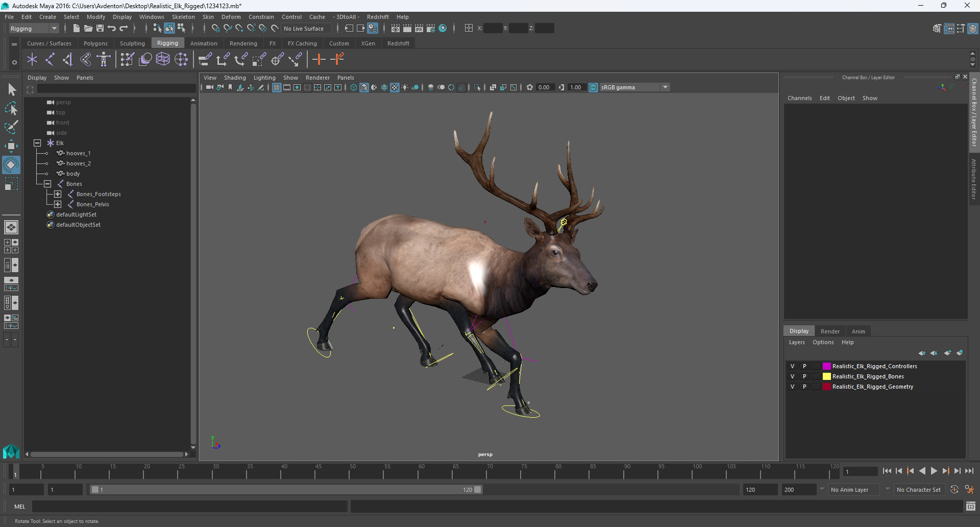This screenshot has width=980, height=527.
Task: Toggle visibility of Realistic_Elk_Rigged_Bones layer
Action: point(792,376)
